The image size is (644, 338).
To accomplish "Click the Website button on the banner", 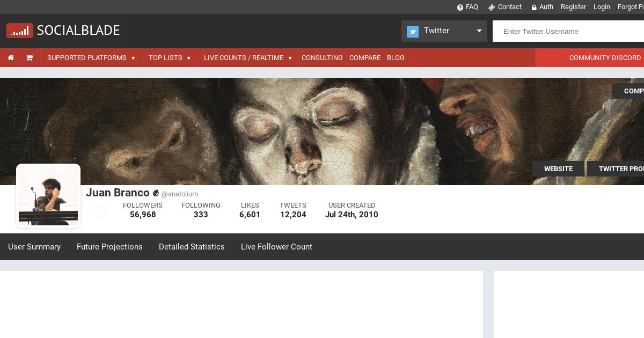I will 558,169.
